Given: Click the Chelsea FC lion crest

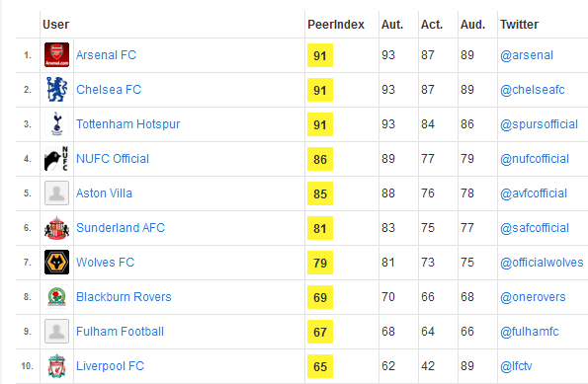Looking at the screenshot, I should tap(56, 90).
